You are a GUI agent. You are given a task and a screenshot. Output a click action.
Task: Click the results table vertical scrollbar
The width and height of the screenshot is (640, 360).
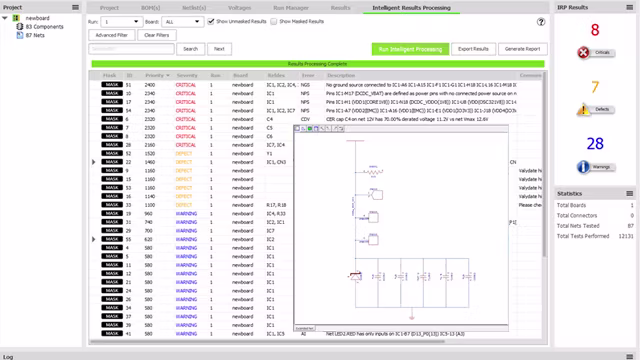544,164
